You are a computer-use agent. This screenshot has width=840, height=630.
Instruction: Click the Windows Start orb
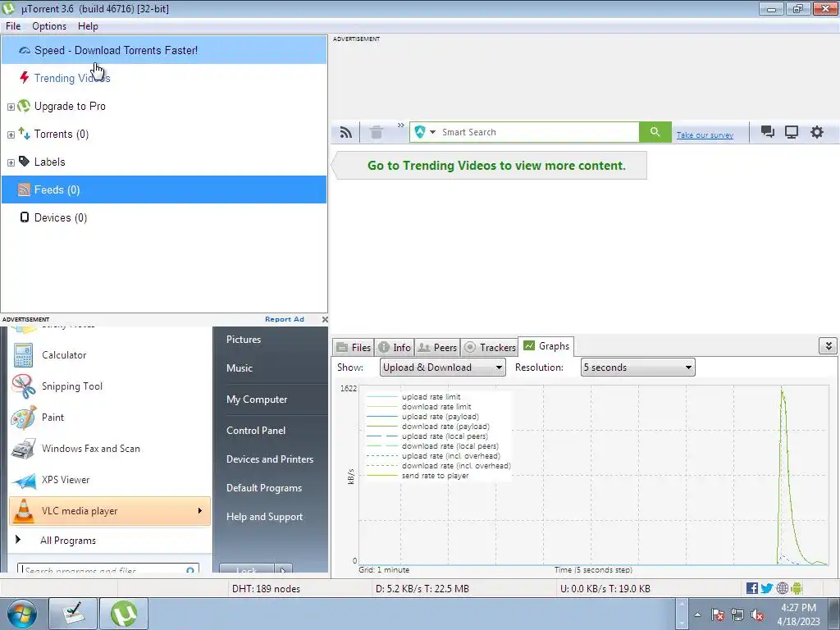22,614
